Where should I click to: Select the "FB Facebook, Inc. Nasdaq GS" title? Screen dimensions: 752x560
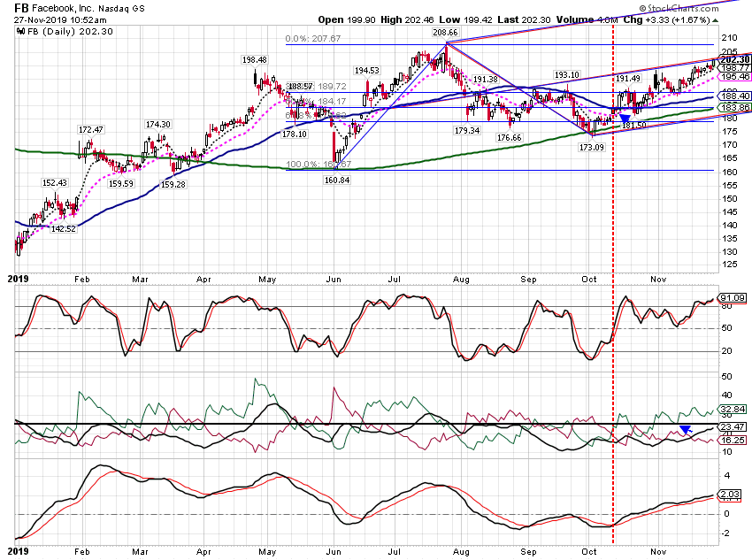click(x=79, y=8)
